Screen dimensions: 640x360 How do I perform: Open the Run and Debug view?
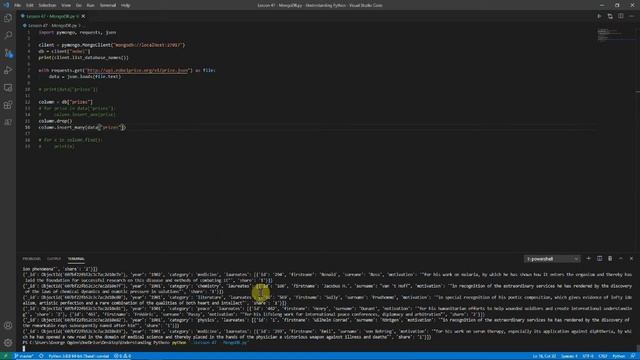click(8, 70)
